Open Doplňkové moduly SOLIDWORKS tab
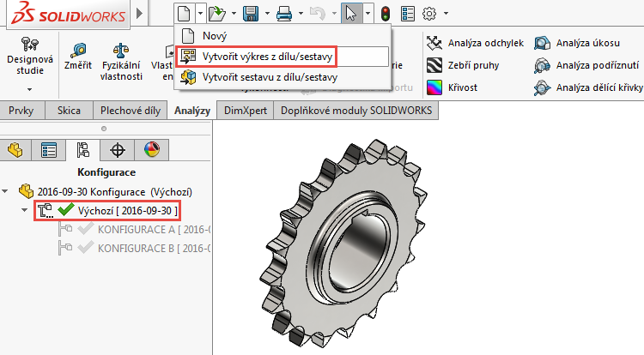Image resolution: width=644 pixels, height=355 pixels. 356,111
